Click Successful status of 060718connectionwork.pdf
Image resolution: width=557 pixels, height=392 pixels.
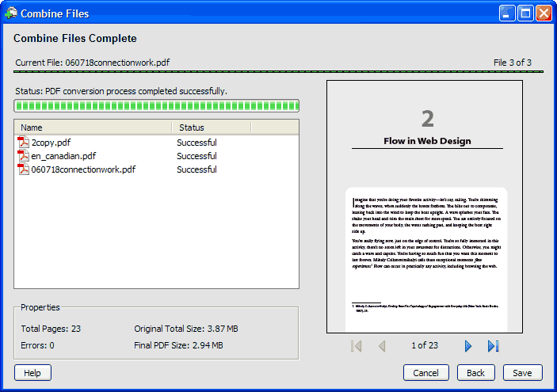(196, 169)
